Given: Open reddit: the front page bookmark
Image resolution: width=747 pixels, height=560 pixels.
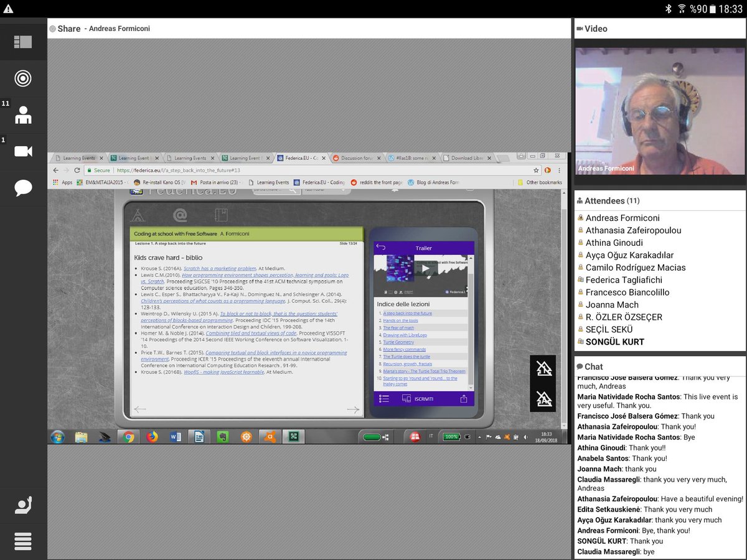Looking at the screenshot, I should pyautogui.click(x=377, y=182).
